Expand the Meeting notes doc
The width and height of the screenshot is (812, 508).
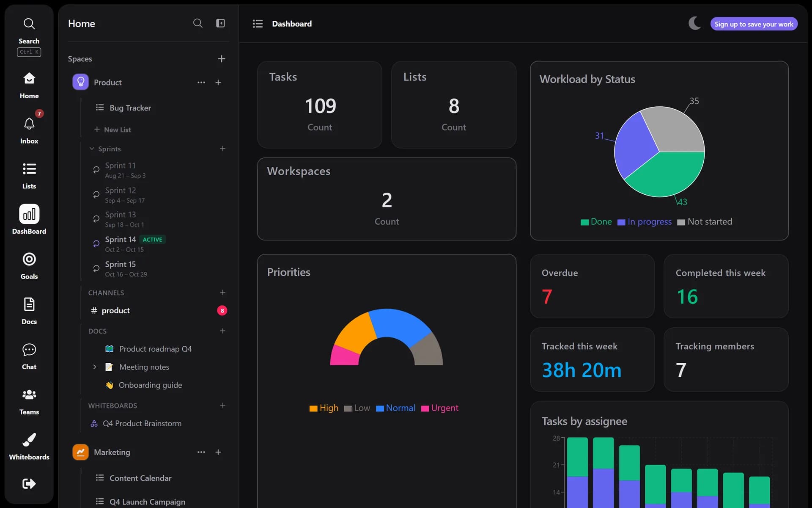(94, 367)
